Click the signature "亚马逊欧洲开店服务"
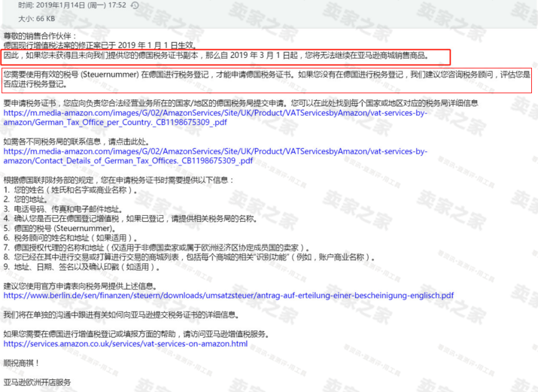The width and height of the screenshot is (538, 392). [x=37, y=381]
